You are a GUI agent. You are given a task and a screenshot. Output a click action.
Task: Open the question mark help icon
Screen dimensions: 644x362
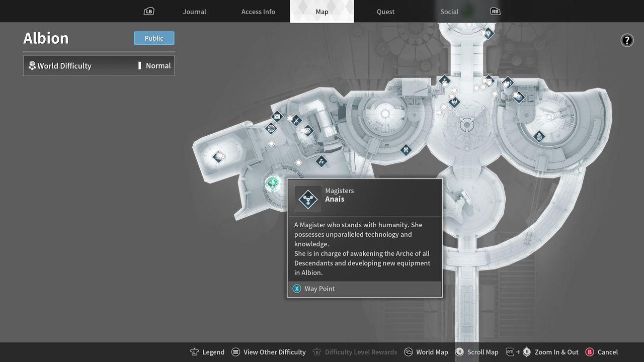pos(627,40)
